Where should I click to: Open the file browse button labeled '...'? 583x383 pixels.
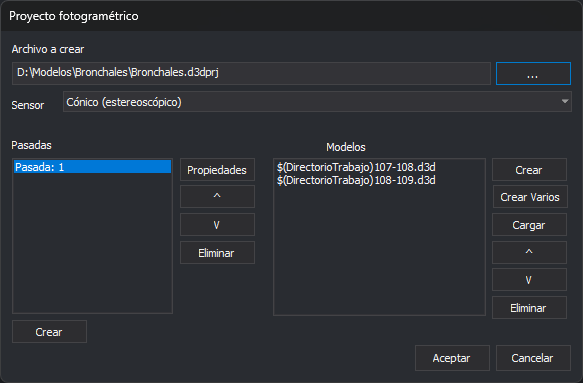point(533,74)
